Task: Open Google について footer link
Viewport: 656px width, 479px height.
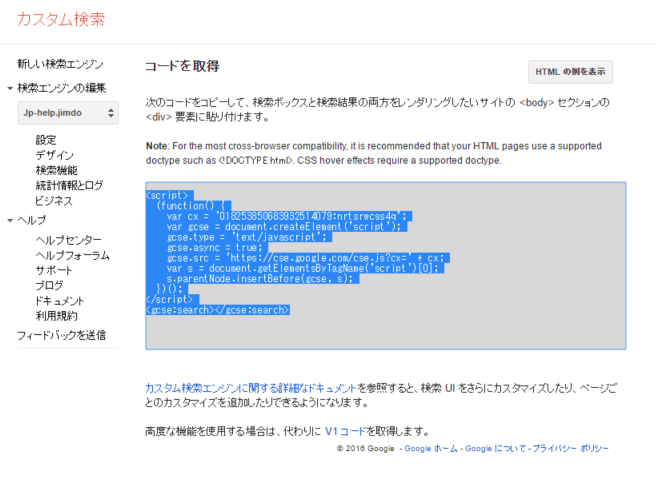Action: (x=495, y=448)
